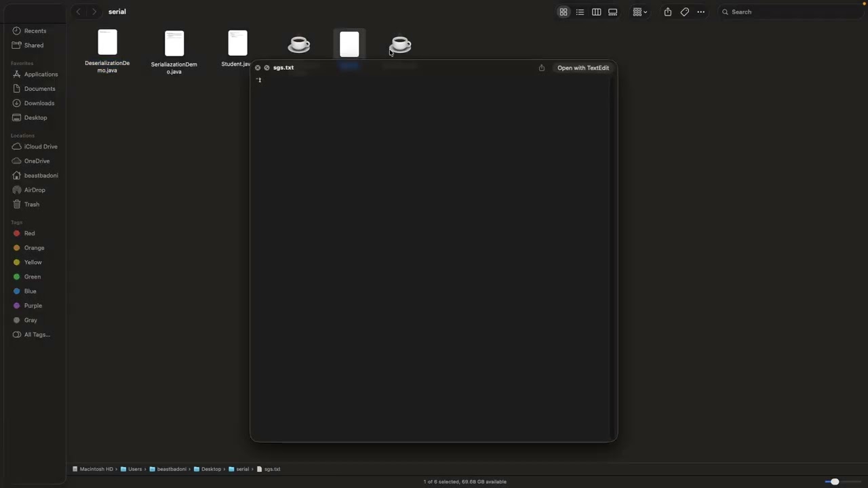868x488 pixels.
Task: Filter by the Green tag
Action: [x=33, y=277]
